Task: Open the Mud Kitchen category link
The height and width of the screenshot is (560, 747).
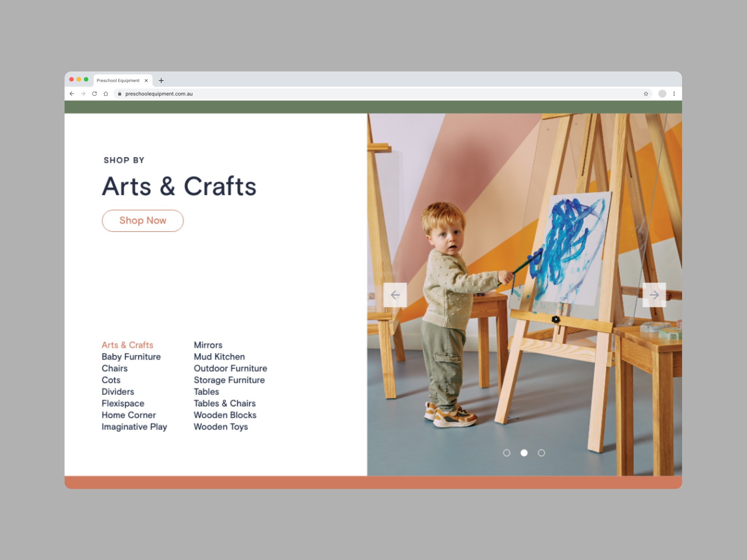Action: (219, 357)
